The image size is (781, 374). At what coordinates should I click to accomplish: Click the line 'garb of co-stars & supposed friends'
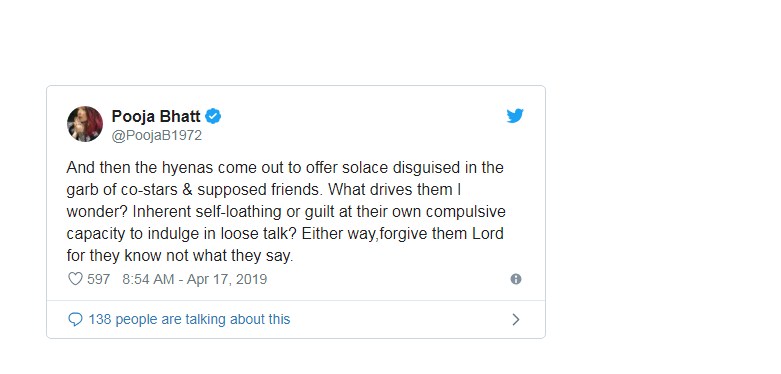tap(196, 190)
